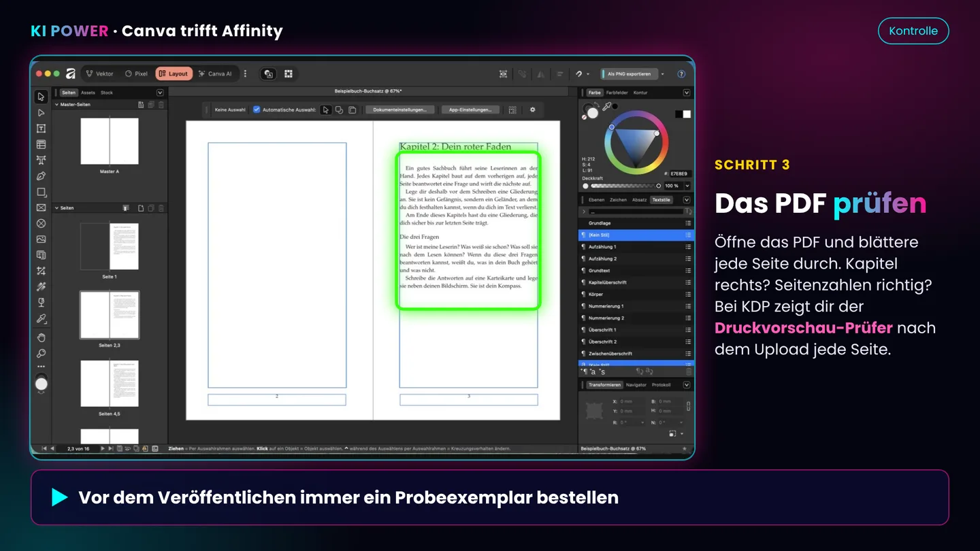Image resolution: width=980 pixels, height=551 pixels.
Task: Select the Master A page thumbnail
Action: click(x=110, y=141)
